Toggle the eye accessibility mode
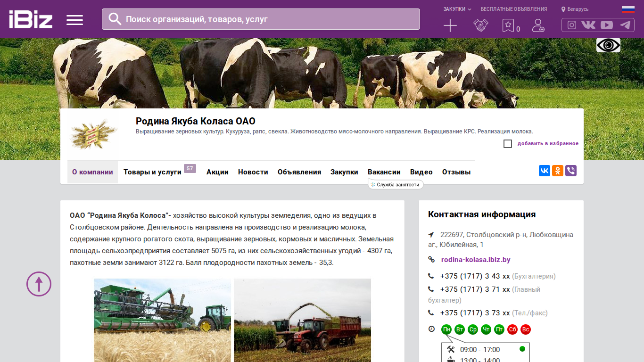 (608, 45)
